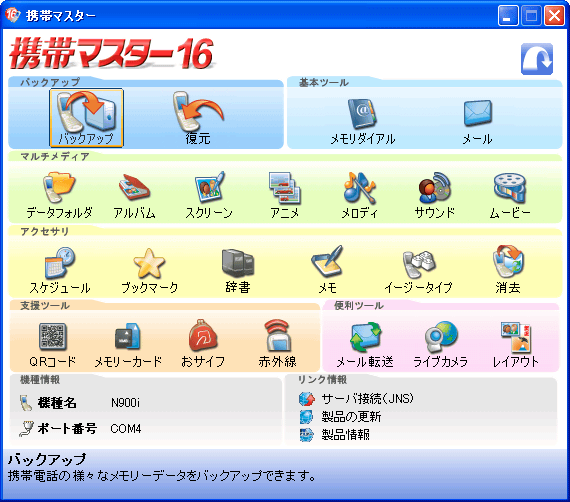
Task: Open the メモ notepad tool
Action: [x=327, y=270]
